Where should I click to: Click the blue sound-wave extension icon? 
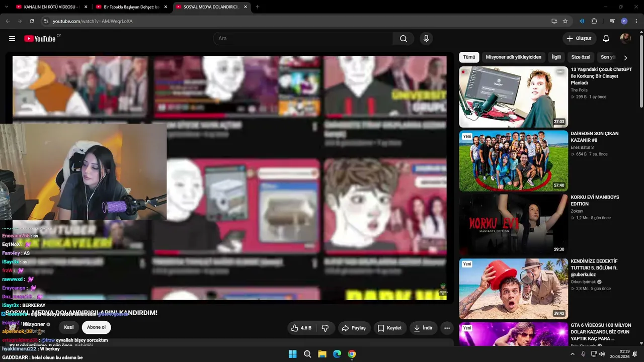pyautogui.click(x=582, y=21)
